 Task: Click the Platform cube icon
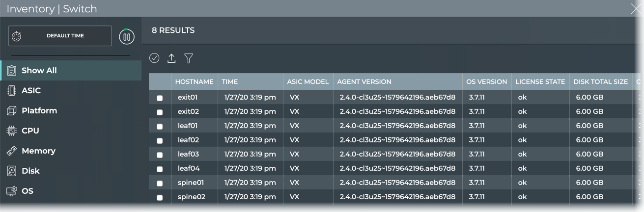12,110
